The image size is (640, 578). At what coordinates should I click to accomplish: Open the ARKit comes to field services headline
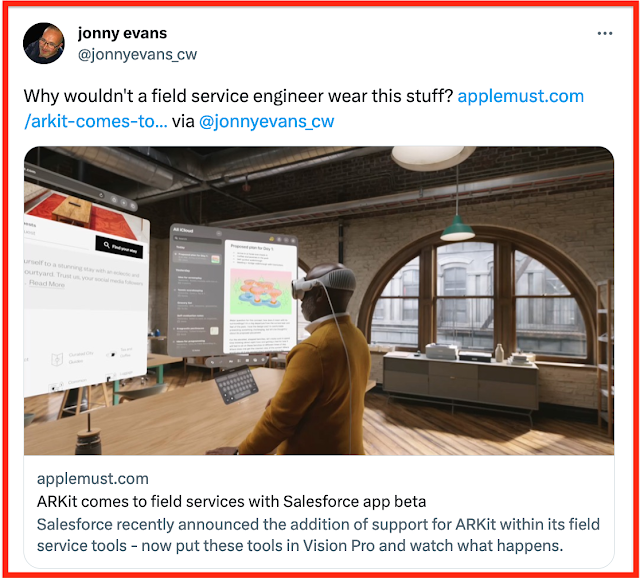pyautogui.click(x=231, y=501)
